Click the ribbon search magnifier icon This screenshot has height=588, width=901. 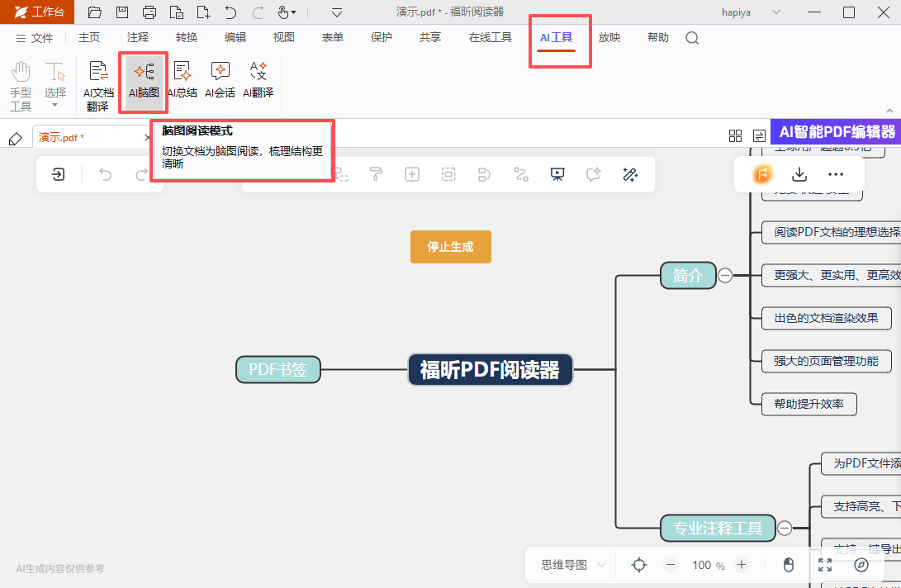(x=692, y=38)
